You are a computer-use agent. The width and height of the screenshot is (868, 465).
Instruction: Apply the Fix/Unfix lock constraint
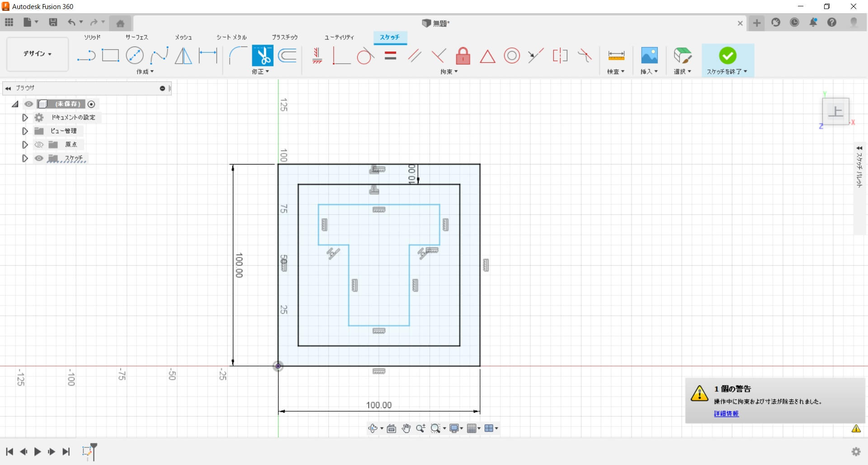(x=462, y=56)
